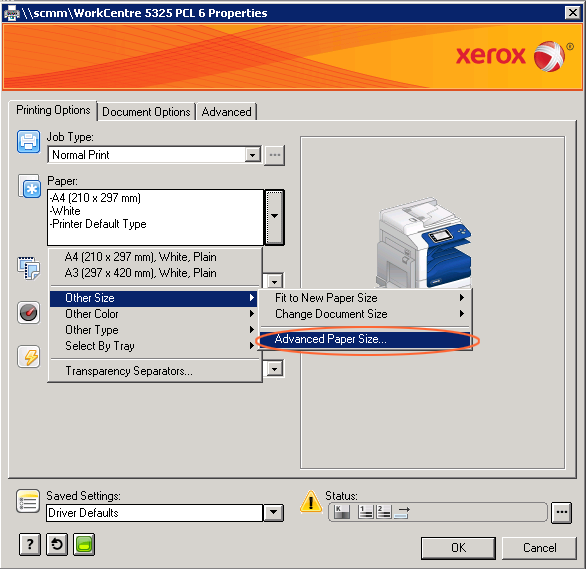The width and height of the screenshot is (586, 569).
Task: Click the 'Status:' label
Action: (x=341, y=496)
